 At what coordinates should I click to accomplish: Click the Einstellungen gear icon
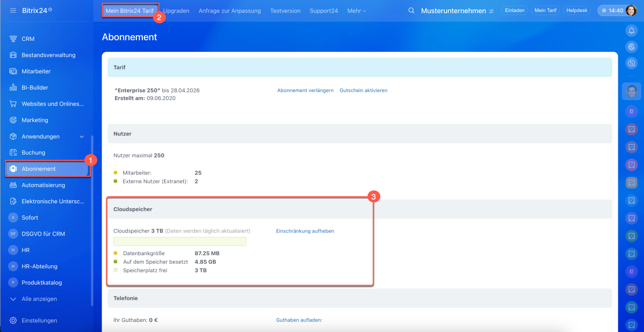point(13,320)
